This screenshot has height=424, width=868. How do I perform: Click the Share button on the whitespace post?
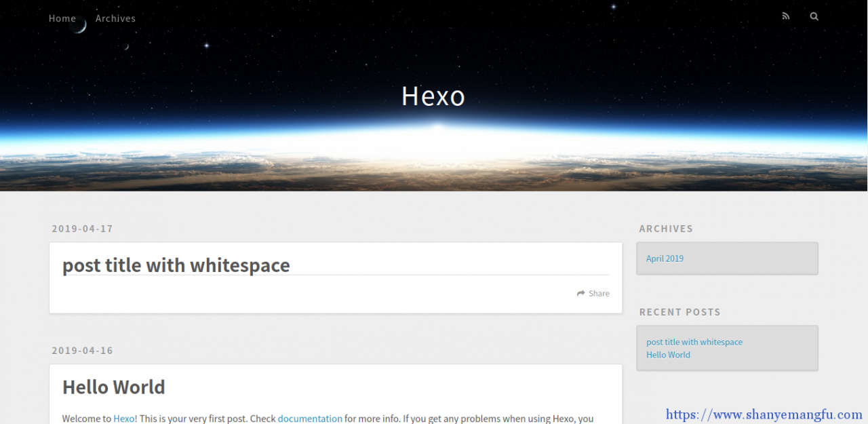[x=593, y=293]
